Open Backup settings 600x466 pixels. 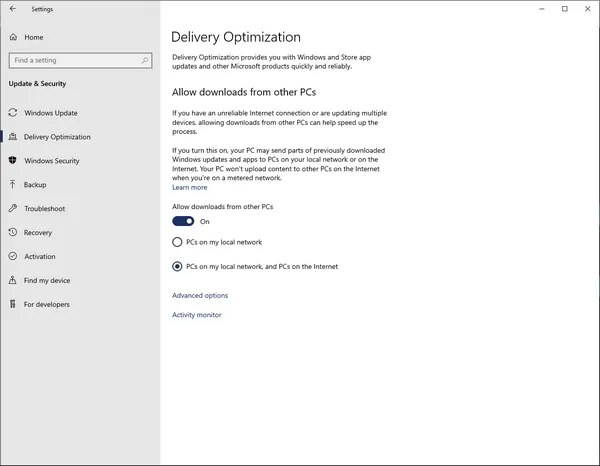coord(35,185)
